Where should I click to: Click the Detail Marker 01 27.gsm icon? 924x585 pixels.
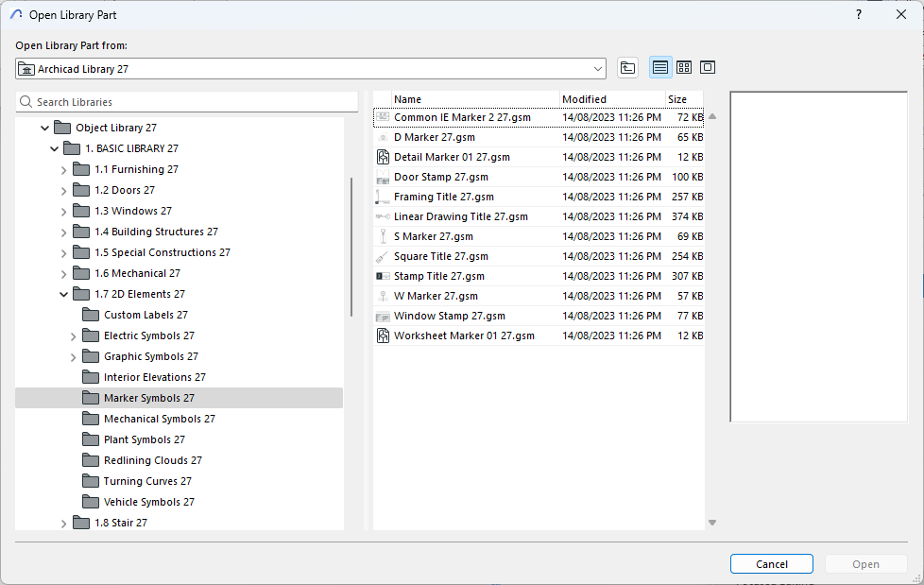[x=383, y=157]
